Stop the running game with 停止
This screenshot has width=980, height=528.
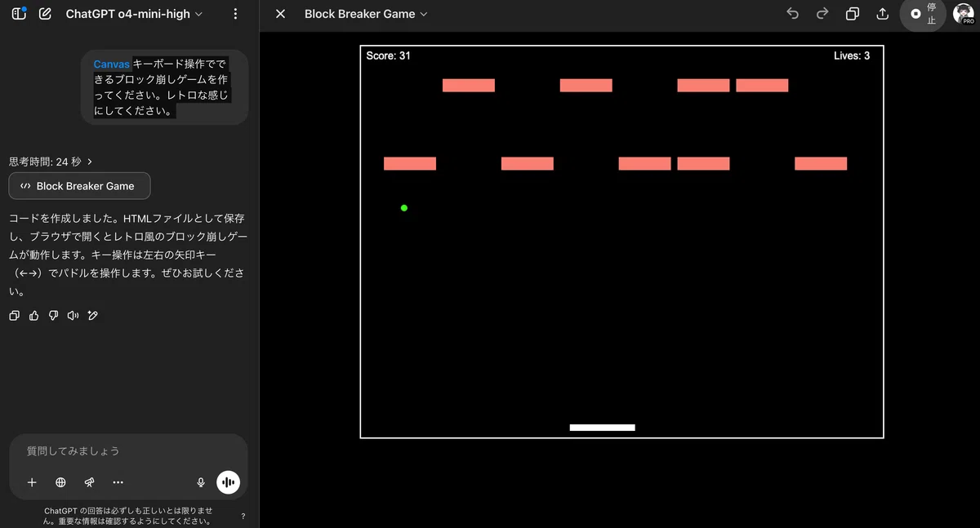(x=923, y=14)
